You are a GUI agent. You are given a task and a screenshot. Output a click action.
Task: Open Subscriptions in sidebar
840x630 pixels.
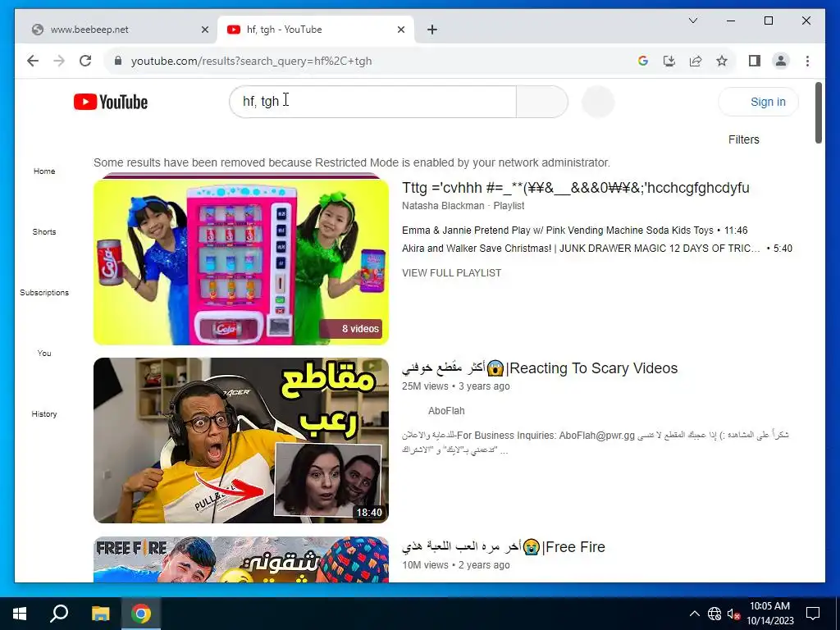tap(44, 292)
